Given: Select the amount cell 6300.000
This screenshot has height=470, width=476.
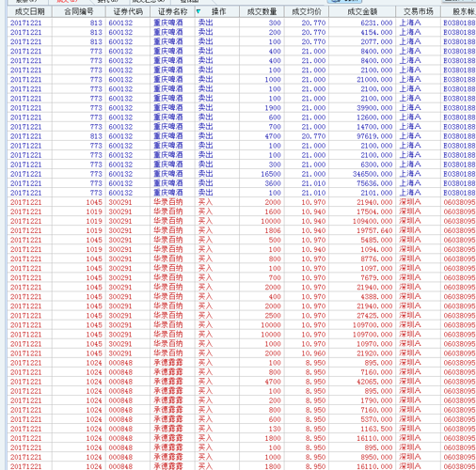Looking at the screenshot, I should point(376,164).
